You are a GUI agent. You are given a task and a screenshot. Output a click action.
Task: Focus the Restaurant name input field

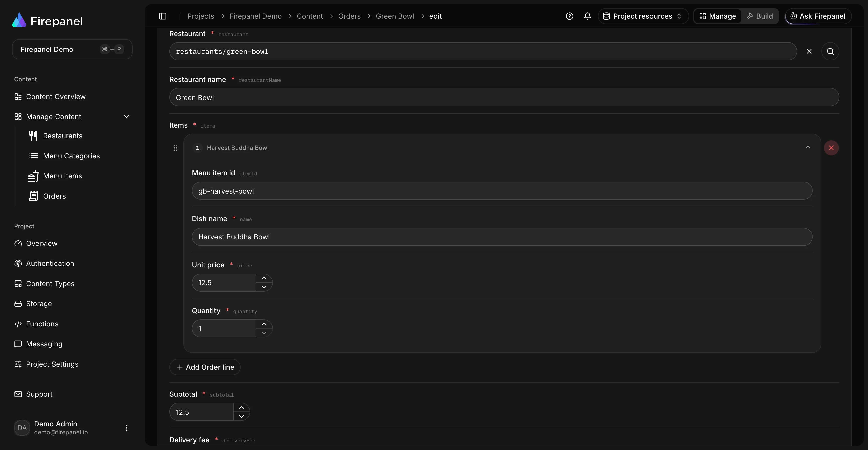click(504, 97)
